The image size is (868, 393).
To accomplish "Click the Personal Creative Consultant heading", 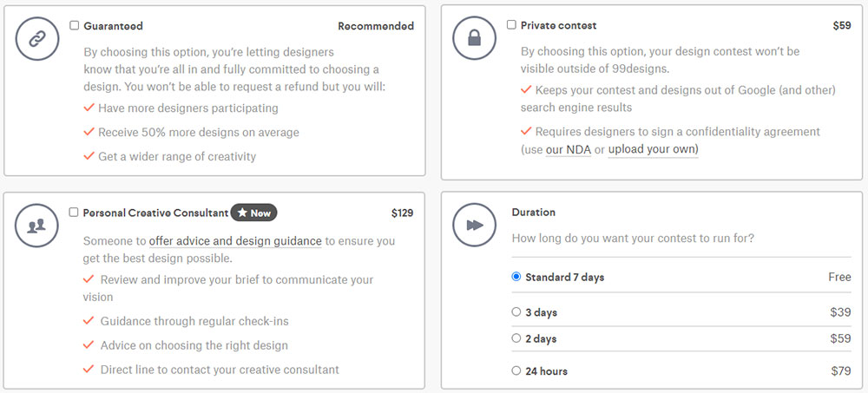I will pyautogui.click(x=155, y=213).
